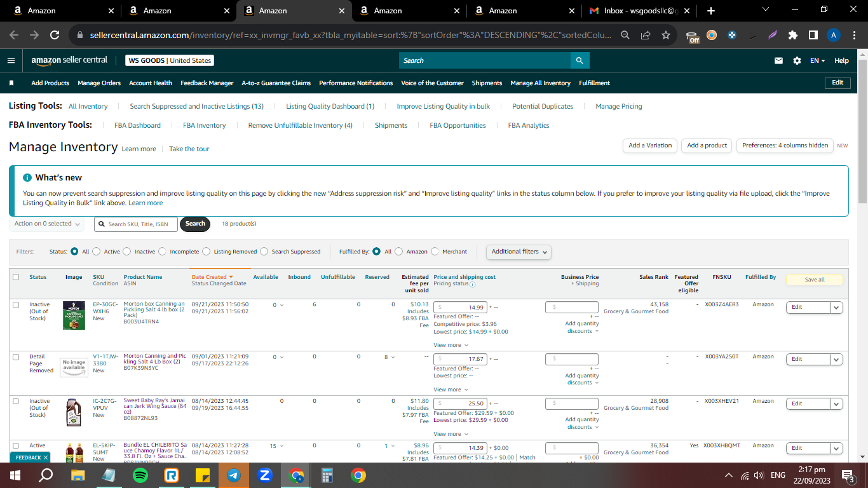The width and height of the screenshot is (868, 488).
Task: Select the Inactive status filter
Action: pyautogui.click(x=127, y=252)
